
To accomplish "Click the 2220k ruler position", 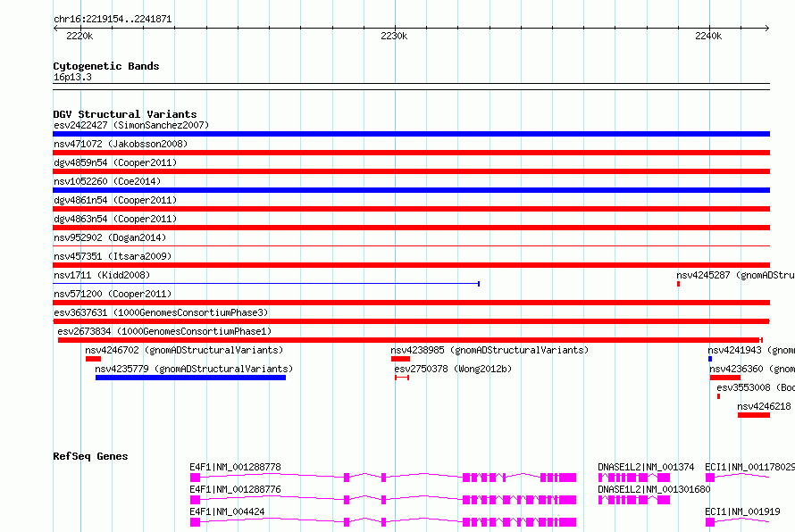I will pyautogui.click(x=79, y=36).
